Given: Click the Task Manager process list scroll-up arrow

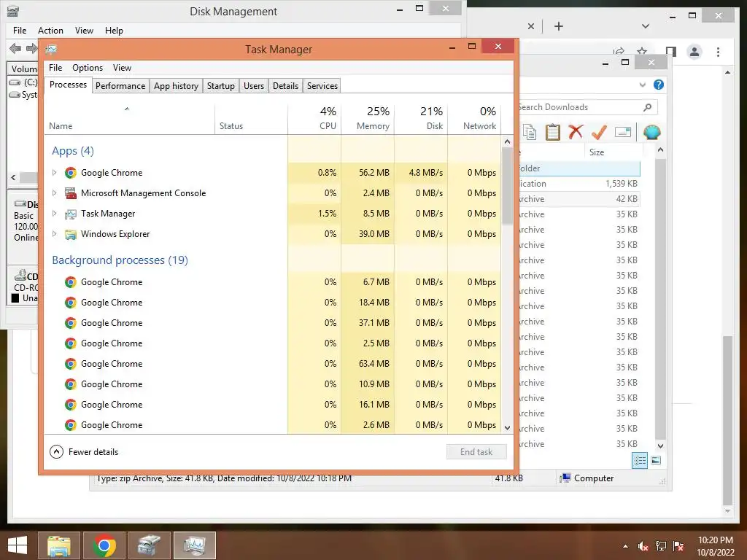Looking at the screenshot, I should (x=507, y=141).
